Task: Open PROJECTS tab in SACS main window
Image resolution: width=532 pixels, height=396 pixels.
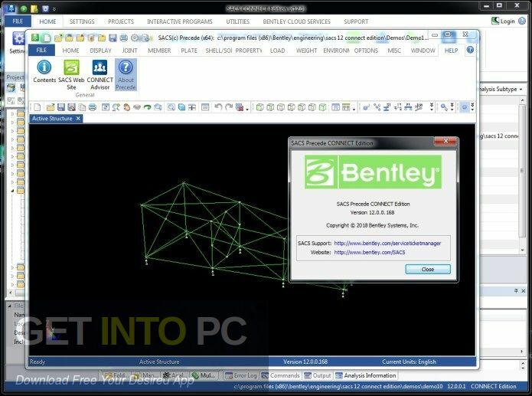Action: coord(121,21)
